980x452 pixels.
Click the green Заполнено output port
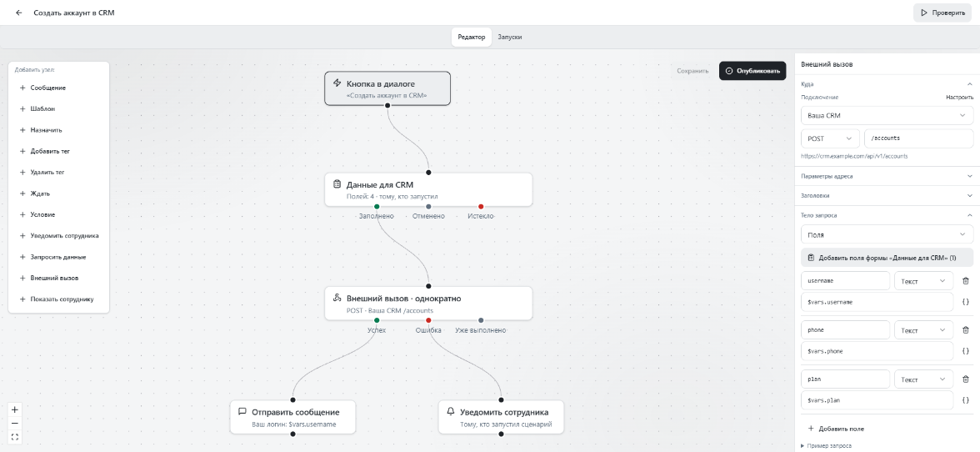pos(377,206)
